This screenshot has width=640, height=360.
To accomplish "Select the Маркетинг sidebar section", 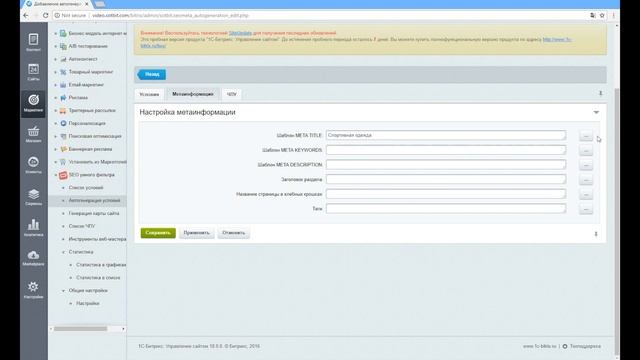I will pos(33,103).
